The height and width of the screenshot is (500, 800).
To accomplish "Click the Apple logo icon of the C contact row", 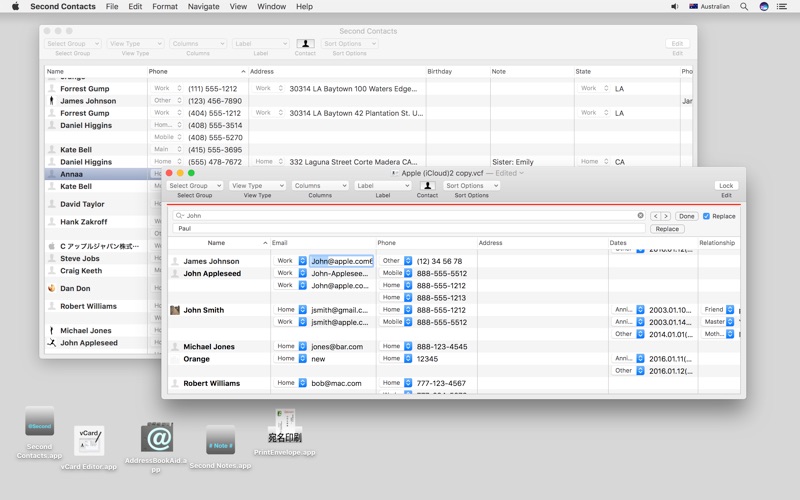I will tap(52, 246).
